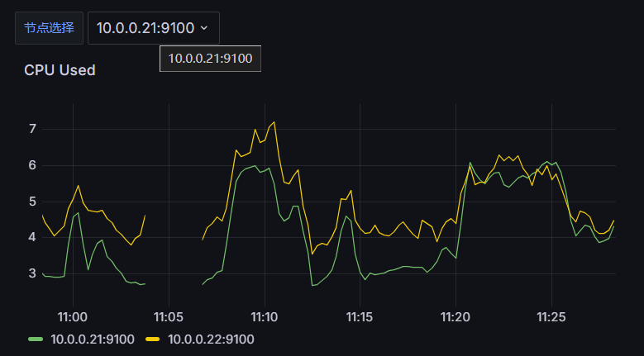
Task: Click the chevron arrow in node selector
Action: 204,28
